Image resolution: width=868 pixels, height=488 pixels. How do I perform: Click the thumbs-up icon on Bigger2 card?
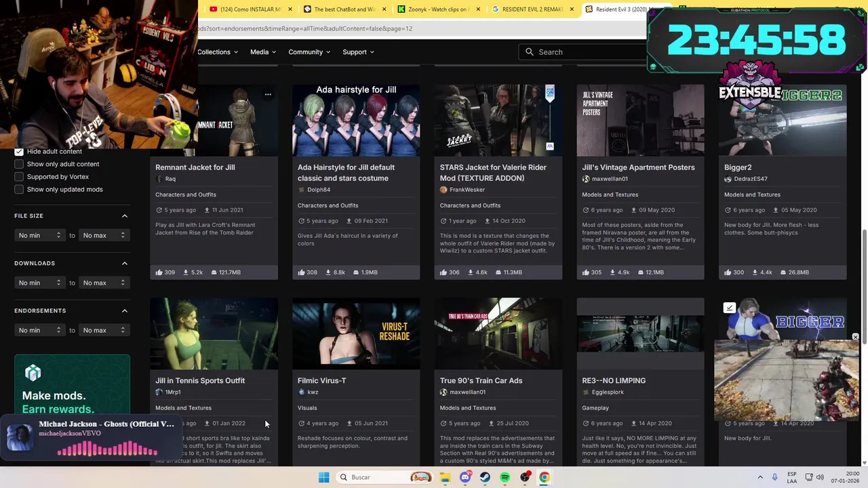(728, 272)
